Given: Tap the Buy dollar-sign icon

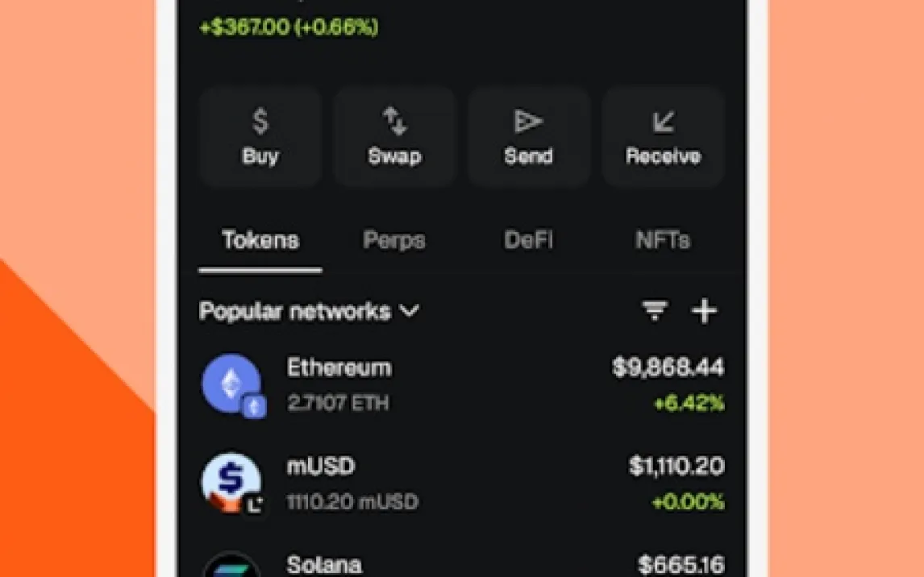Looking at the screenshot, I should pyautogui.click(x=260, y=122).
